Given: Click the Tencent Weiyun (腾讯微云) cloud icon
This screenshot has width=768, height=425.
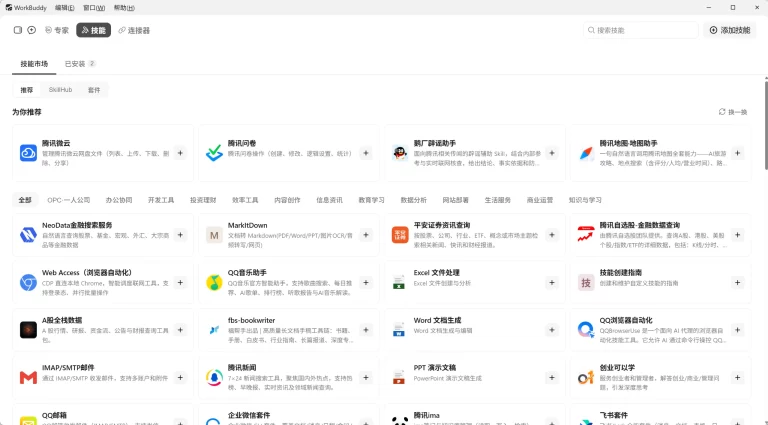Looking at the screenshot, I should [x=28, y=153].
